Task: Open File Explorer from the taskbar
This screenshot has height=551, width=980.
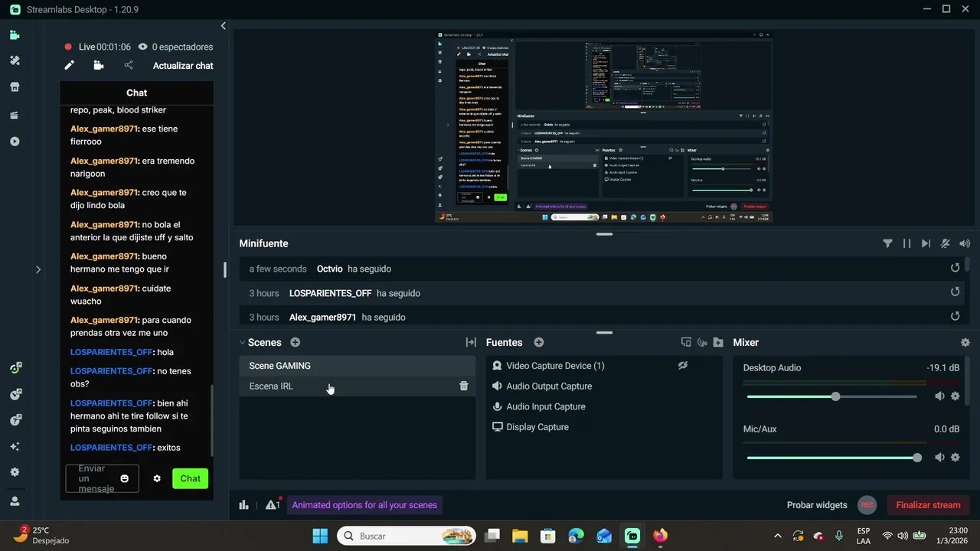Action: [520, 536]
